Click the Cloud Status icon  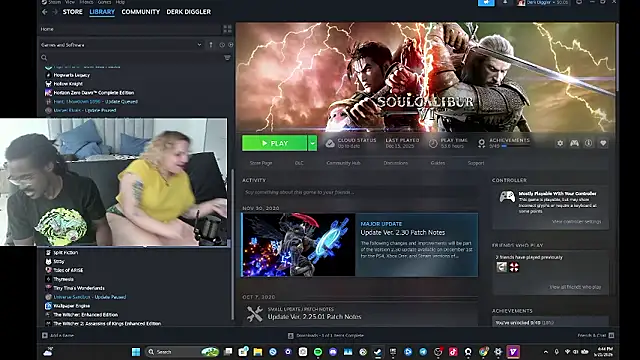coord(330,143)
